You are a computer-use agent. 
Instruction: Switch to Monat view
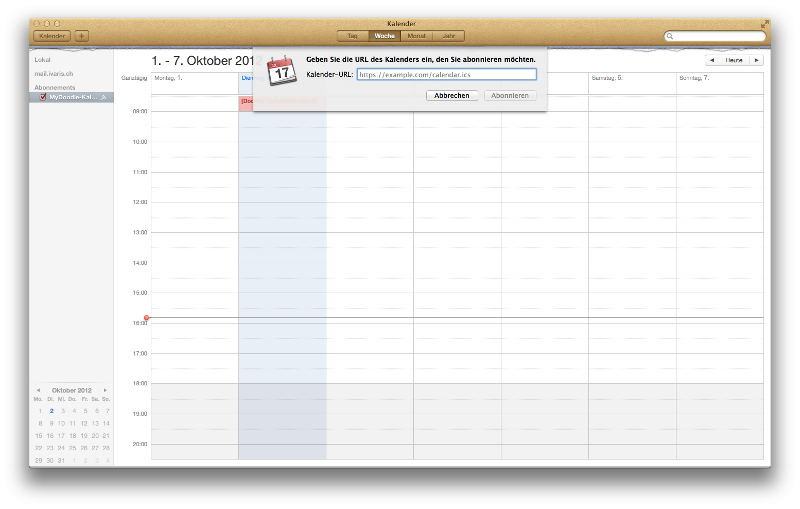point(417,36)
